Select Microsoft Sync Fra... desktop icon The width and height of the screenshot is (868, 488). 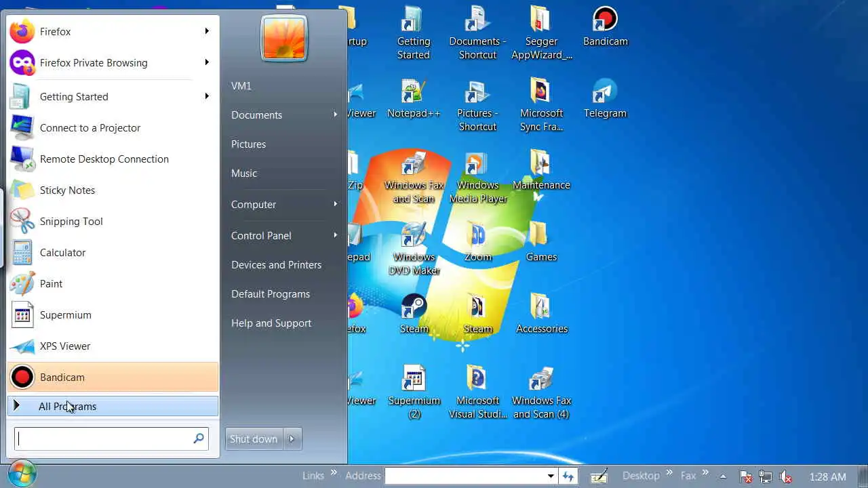pos(541,105)
